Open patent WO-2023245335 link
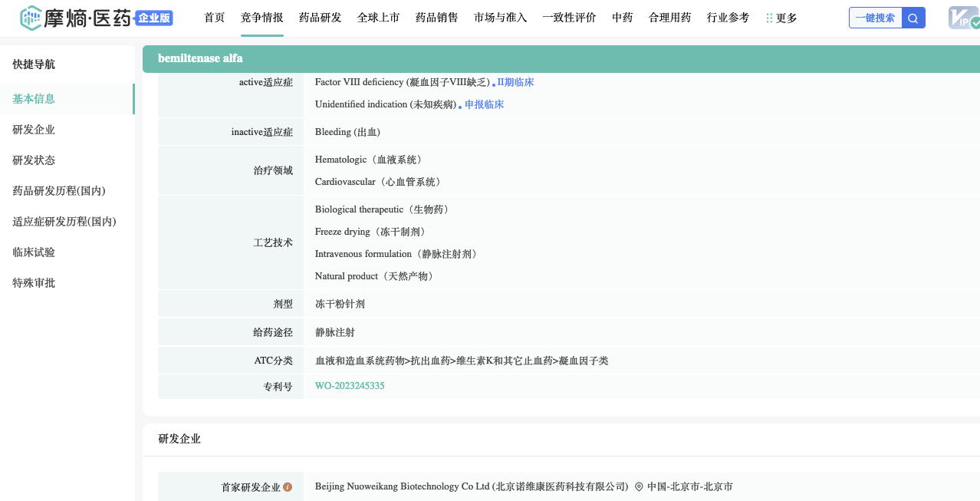The width and height of the screenshot is (980, 501). (350, 386)
